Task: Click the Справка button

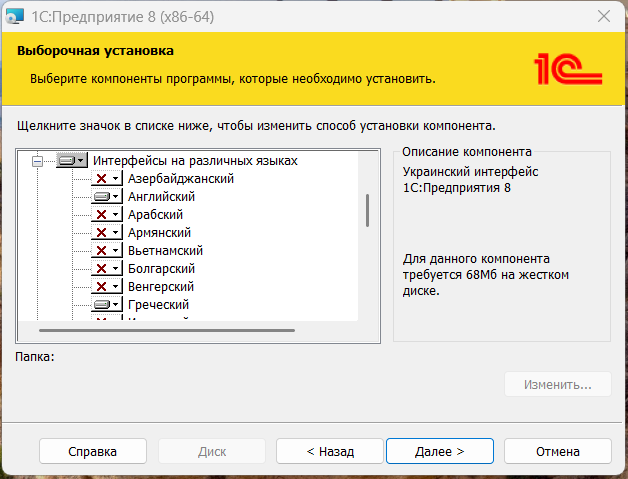Action: (93, 451)
